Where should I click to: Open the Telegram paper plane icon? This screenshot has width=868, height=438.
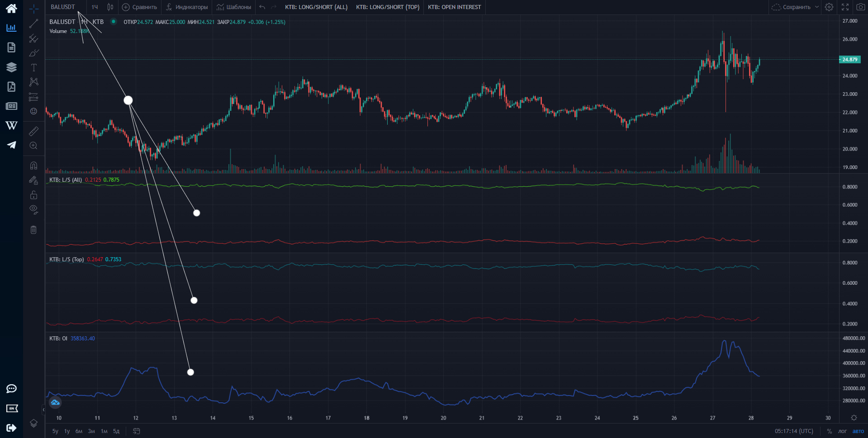[11, 145]
